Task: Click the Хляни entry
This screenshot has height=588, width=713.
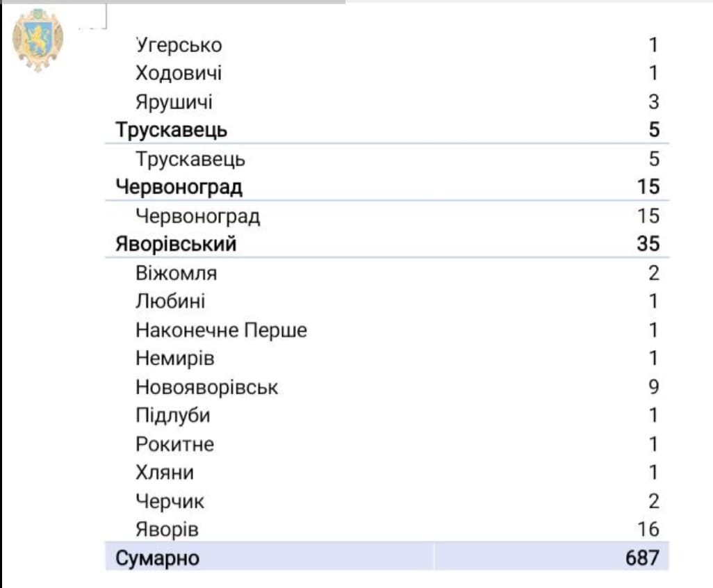Action: click(164, 473)
